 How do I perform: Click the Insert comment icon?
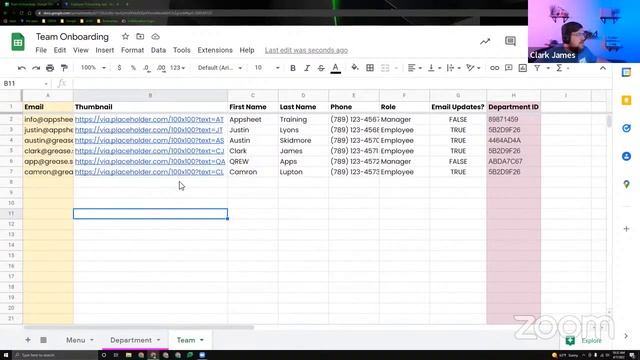pyautogui.click(x=509, y=68)
